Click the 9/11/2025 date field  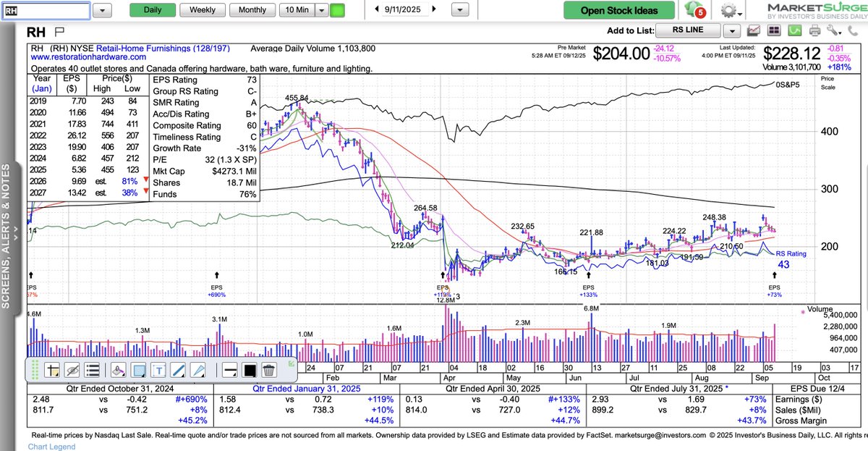pos(405,9)
